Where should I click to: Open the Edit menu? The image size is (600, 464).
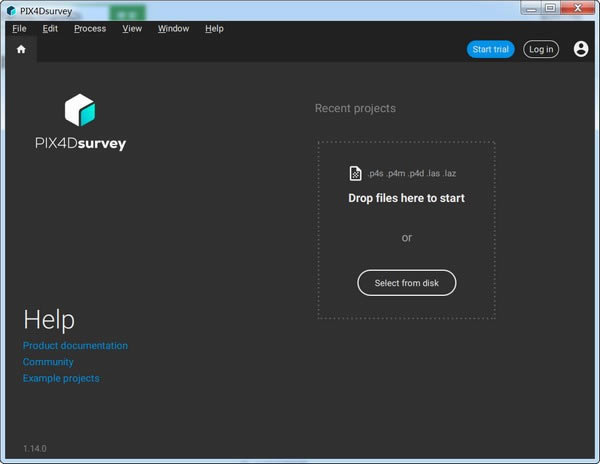(x=50, y=28)
